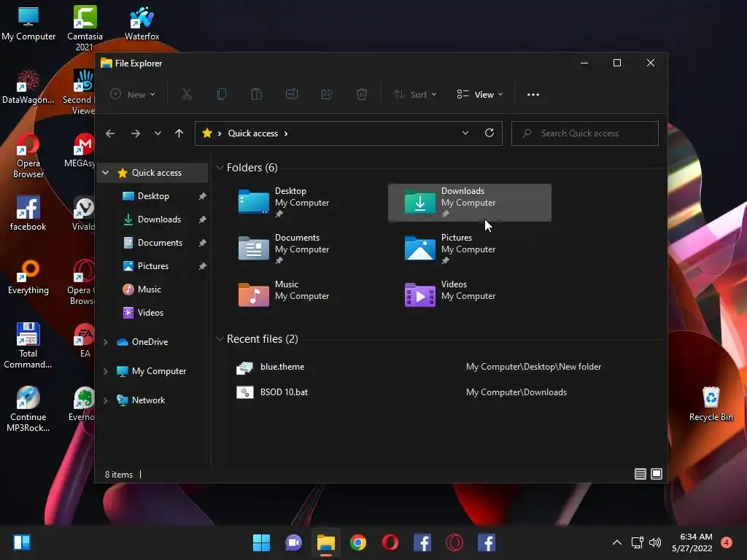This screenshot has height=560, width=747.
Task: Expand the Network tree node
Action: pos(106,400)
